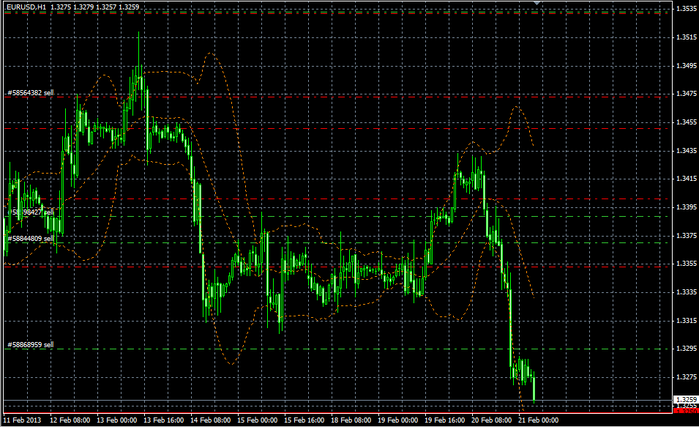Click the 14 Feb 08:00 time label
Image resolution: width=699 pixels, height=427 pixels.
click(x=210, y=420)
